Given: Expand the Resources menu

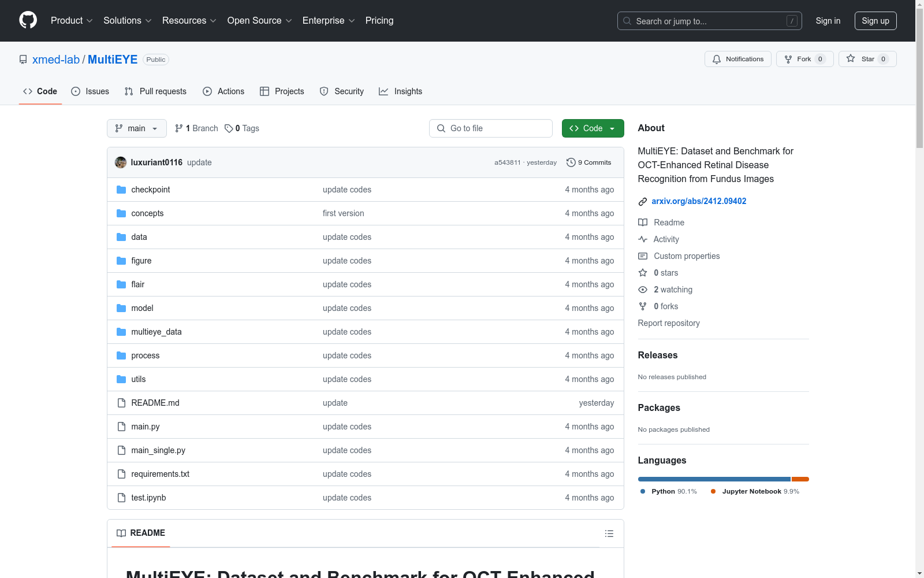Looking at the screenshot, I should point(189,20).
